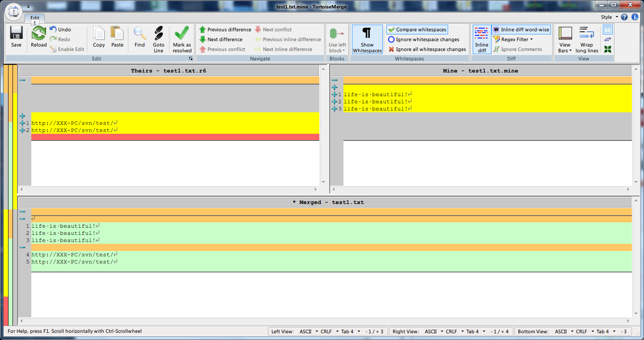
Task: Open the Edit group dialog launcher
Action: pos(191,59)
